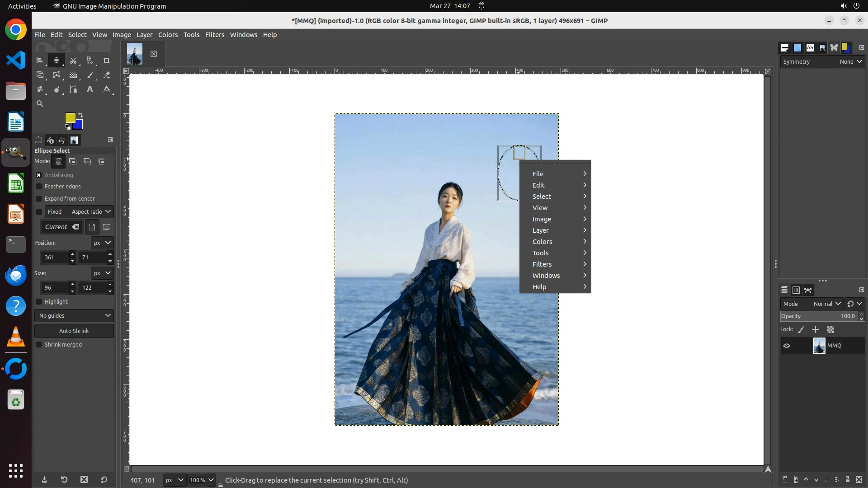Swap foreground and background colors
868x488 pixels.
[x=80, y=115]
